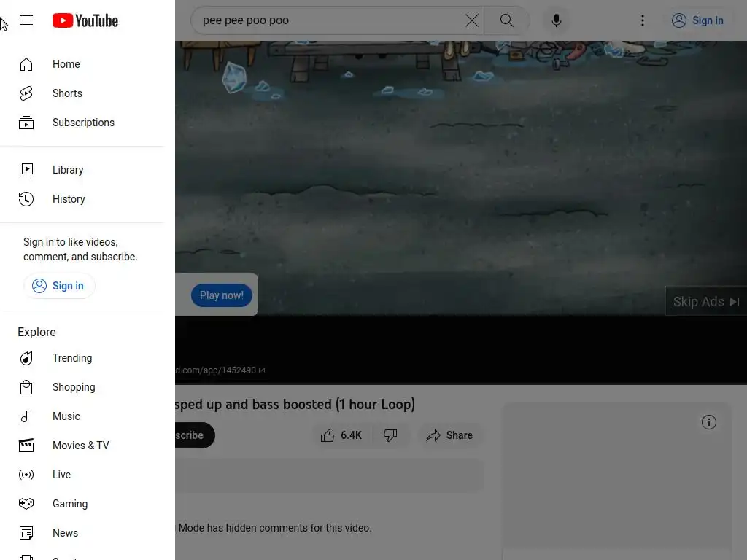
Task: Like the video with thumbs up 6.4K
Action: pyautogui.click(x=341, y=436)
